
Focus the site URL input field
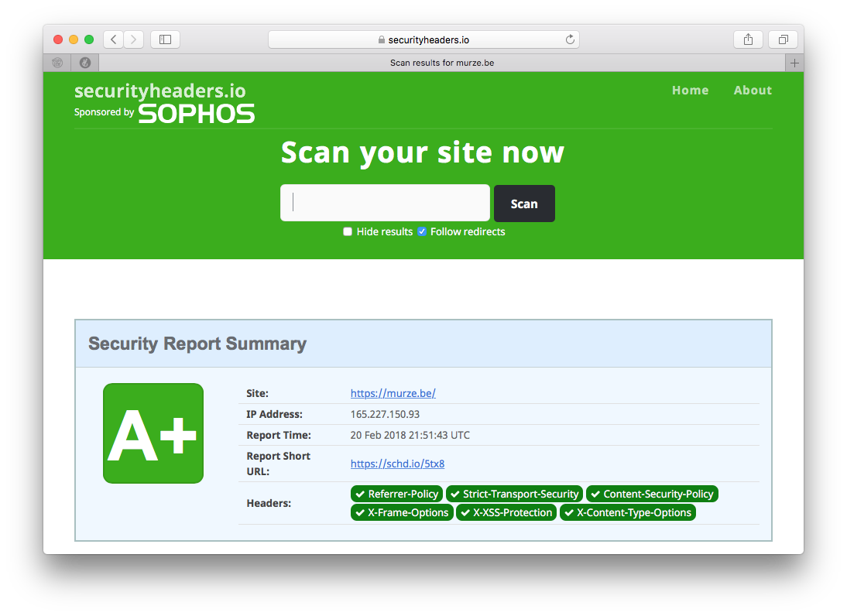click(x=385, y=203)
